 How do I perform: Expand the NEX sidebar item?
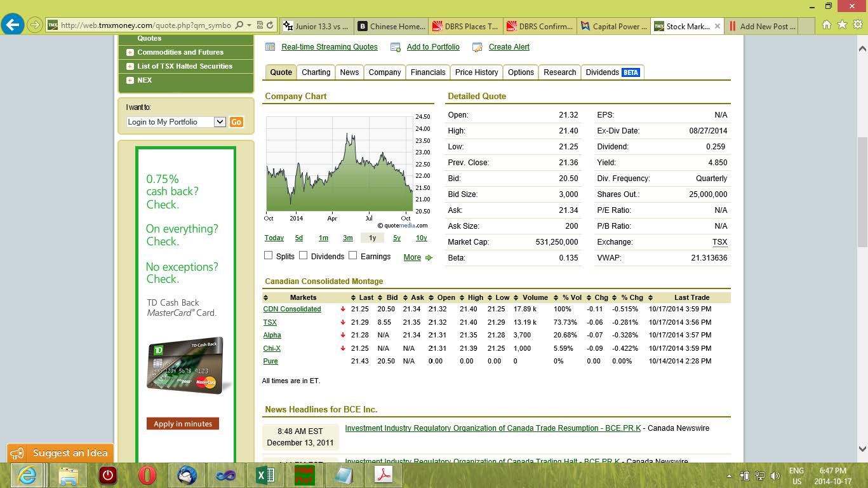[130, 80]
